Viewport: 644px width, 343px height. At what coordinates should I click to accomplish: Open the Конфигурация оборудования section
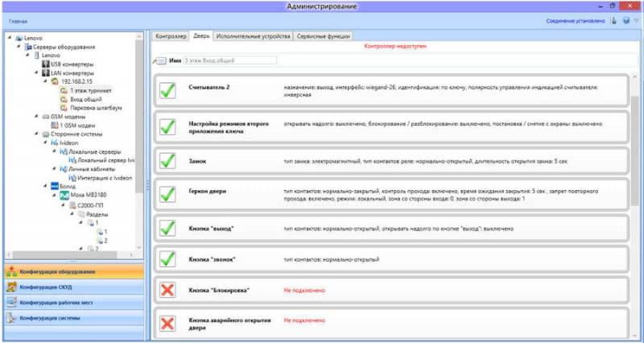tap(72, 272)
